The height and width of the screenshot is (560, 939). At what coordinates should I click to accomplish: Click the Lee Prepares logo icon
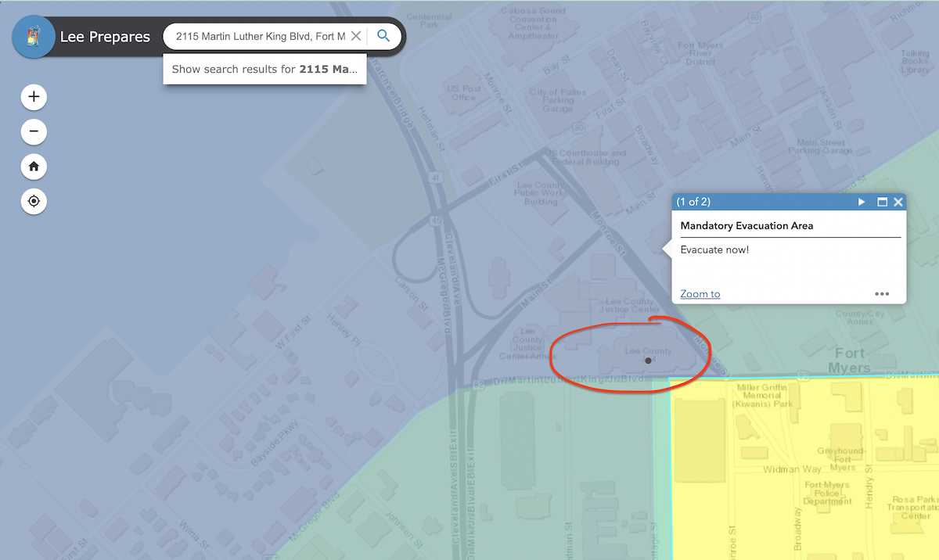coord(34,37)
